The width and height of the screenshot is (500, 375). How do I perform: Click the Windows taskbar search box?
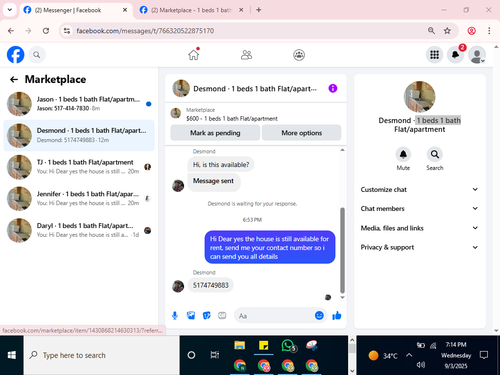(x=102, y=355)
